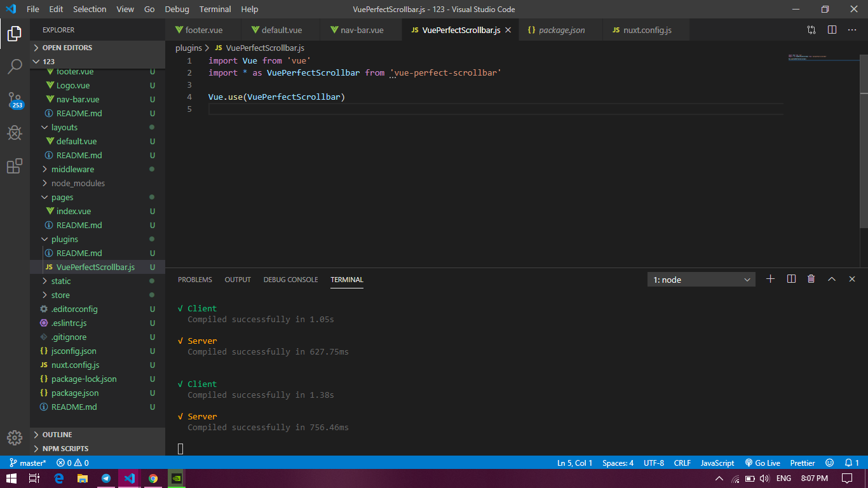Open the Windows Action Center icon

tap(846, 478)
